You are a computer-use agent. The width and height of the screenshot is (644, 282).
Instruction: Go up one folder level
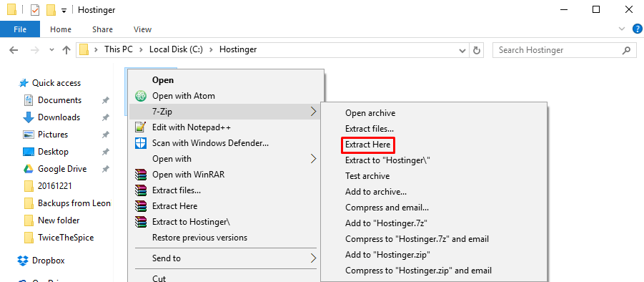pos(66,50)
